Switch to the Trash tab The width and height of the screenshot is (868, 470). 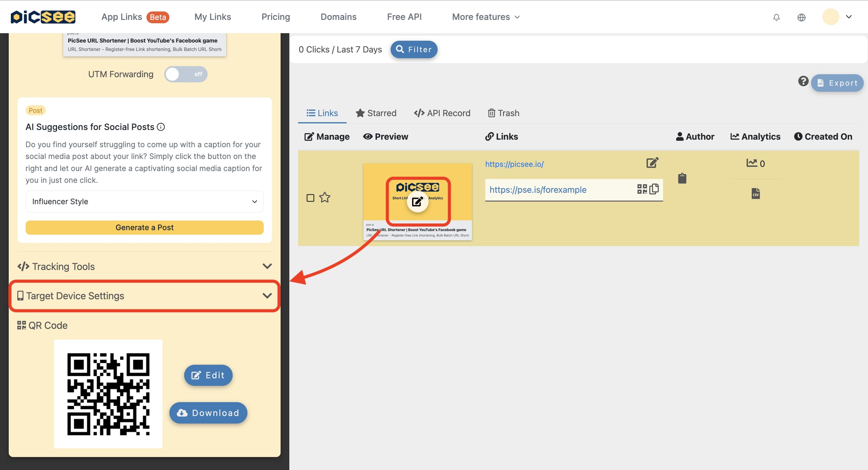503,113
